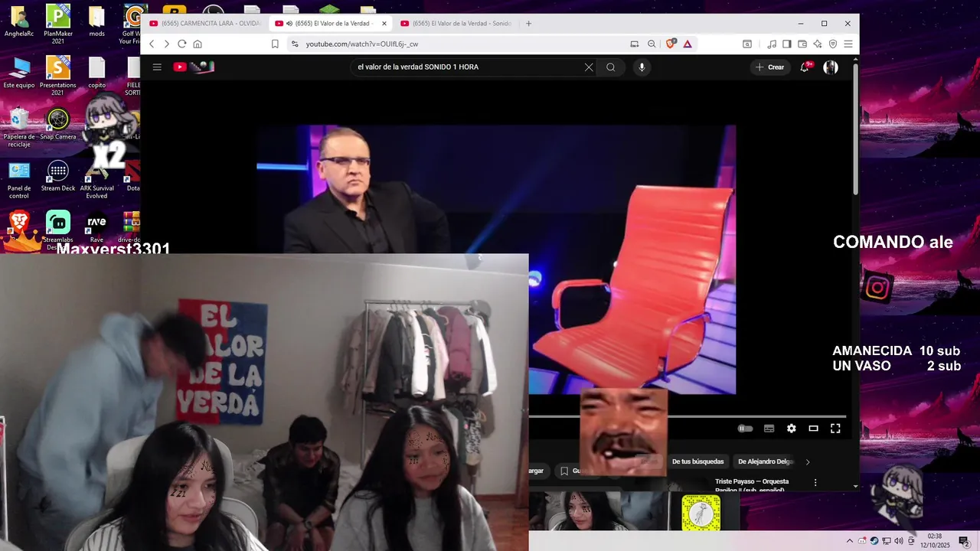The image size is (980, 551).
Task: Open Steam from system tray
Action: point(874,541)
